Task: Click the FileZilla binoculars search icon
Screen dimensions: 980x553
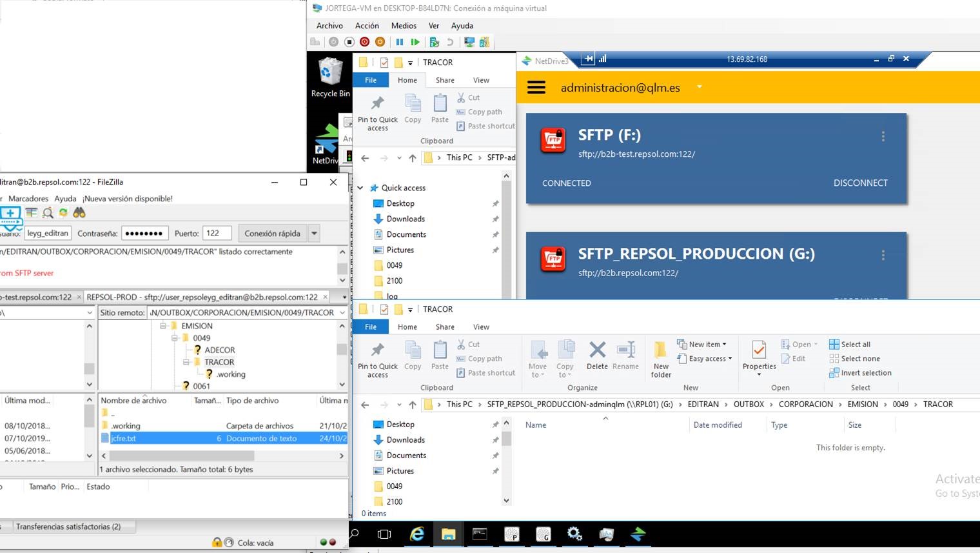Action: pos(79,212)
